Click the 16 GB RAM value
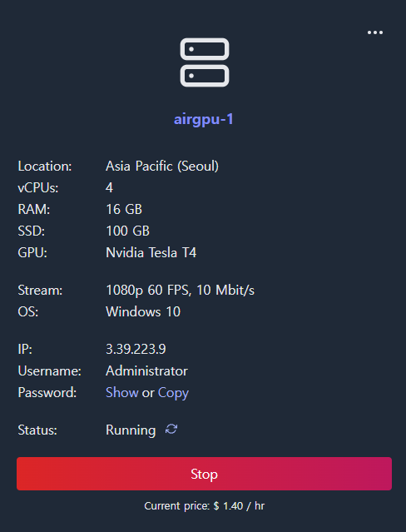This screenshot has width=406, height=532. (124, 209)
